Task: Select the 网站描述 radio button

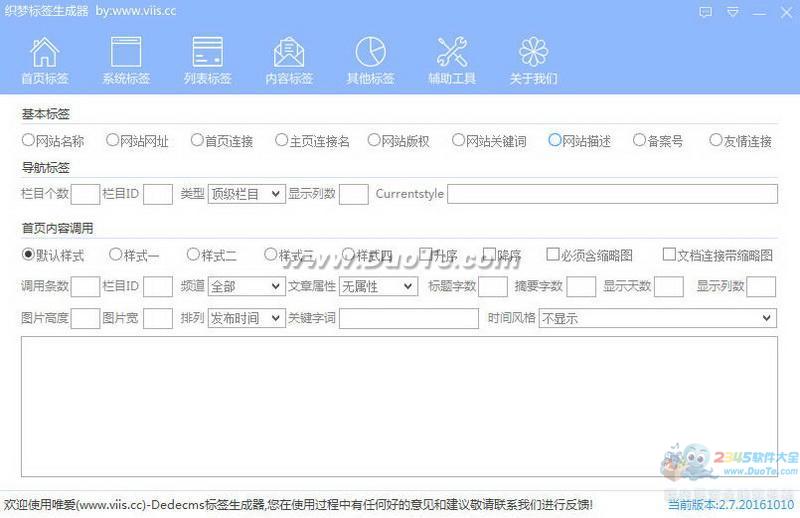Action: point(555,140)
